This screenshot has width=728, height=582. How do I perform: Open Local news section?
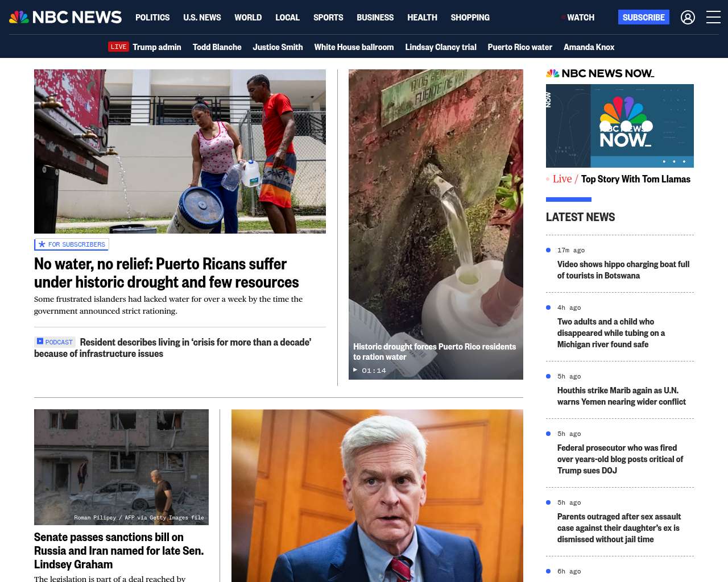287,18
